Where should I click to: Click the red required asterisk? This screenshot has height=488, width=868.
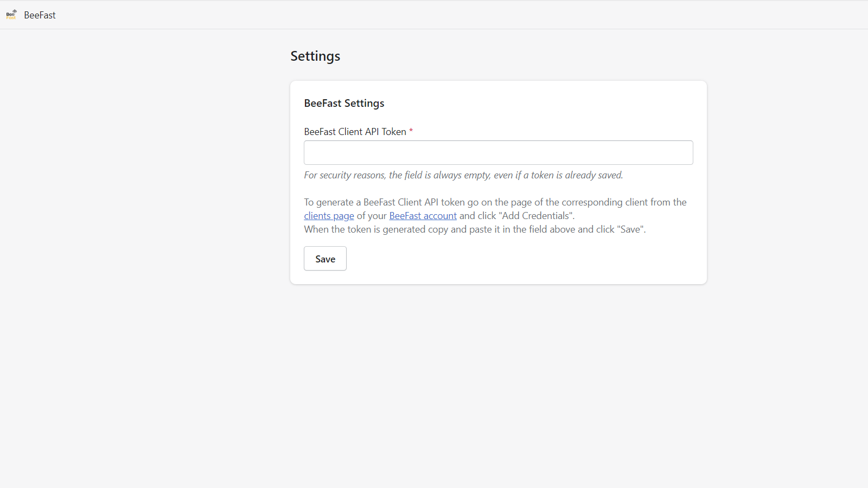(x=411, y=131)
